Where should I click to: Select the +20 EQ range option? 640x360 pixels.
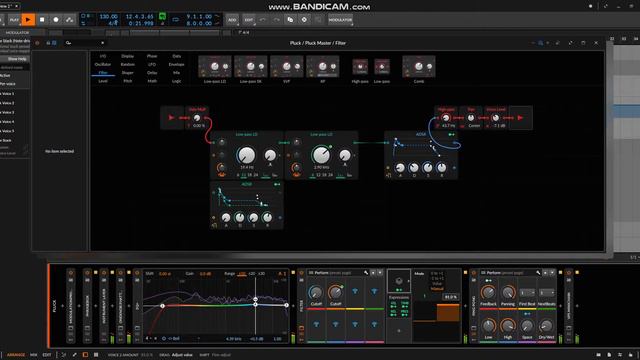(x=251, y=273)
